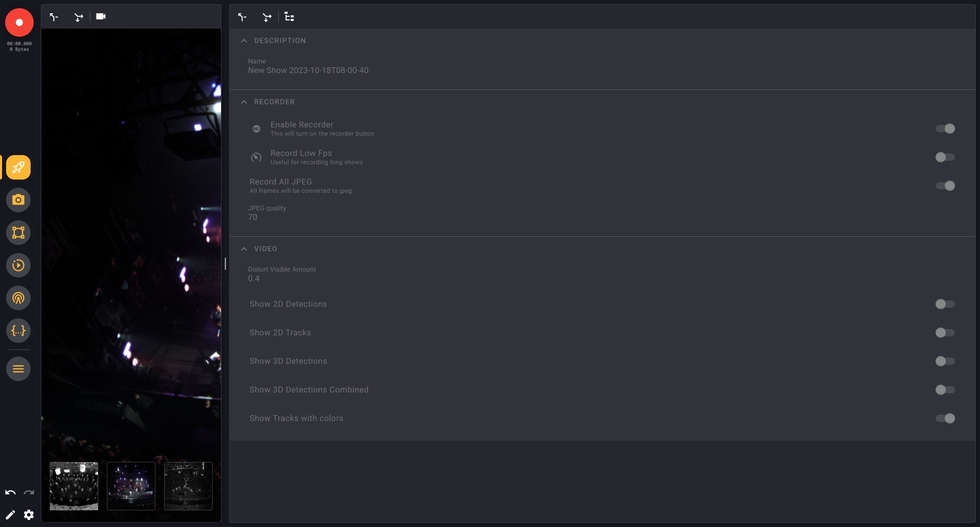Collapse the RECORDER section
This screenshot has width=980, height=527.
[x=244, y=102]
